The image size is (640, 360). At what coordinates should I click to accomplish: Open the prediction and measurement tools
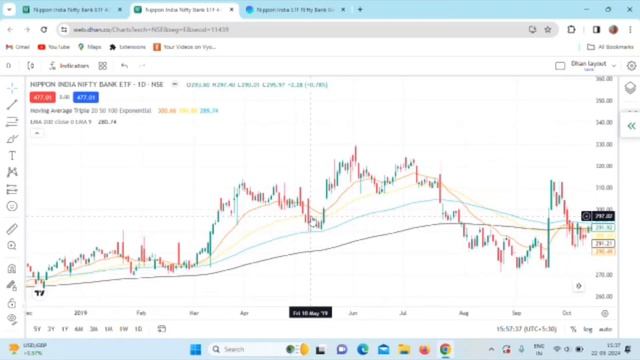coord(12,189)
